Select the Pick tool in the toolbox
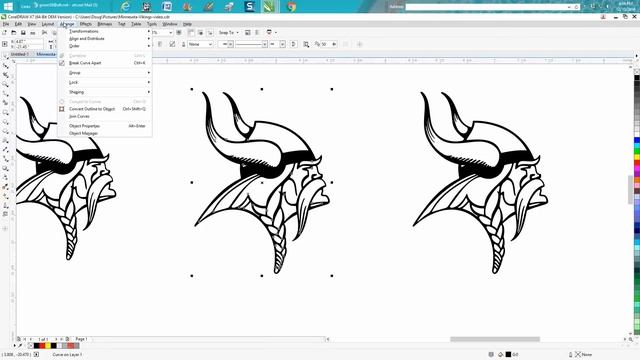The image size is (640, 360). pos(5,56)
